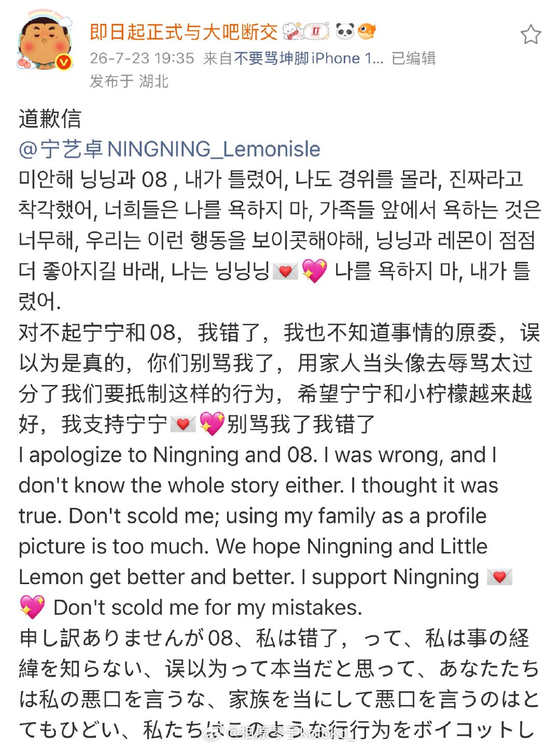Tap the orange verified V badge

pos(64,62)
